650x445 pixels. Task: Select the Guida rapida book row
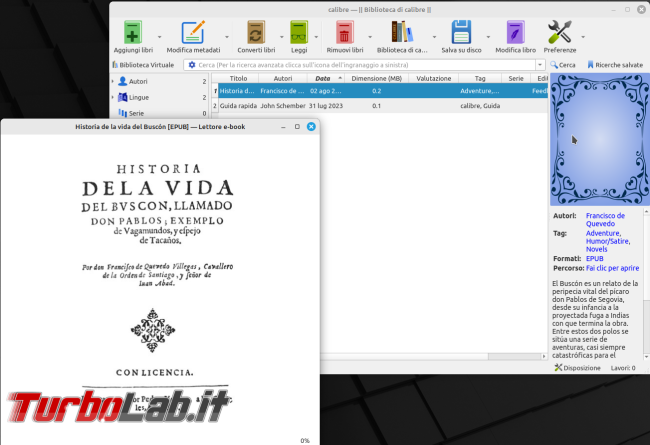point(380,106)
